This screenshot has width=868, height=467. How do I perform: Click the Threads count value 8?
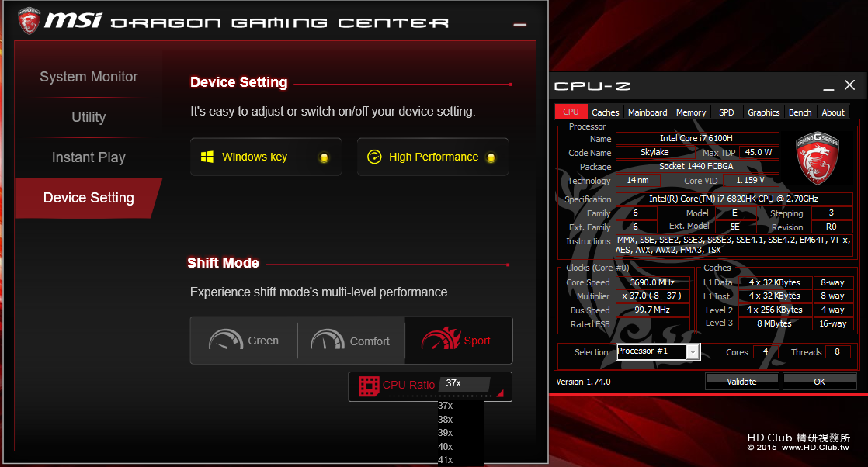pos(838,352)
